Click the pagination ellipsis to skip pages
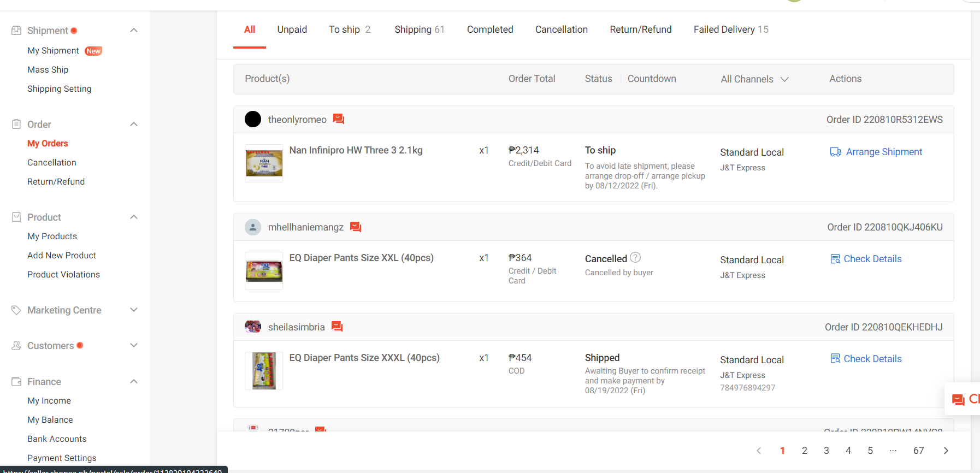Viewport: 980px width, 473px height. [893, 451]
